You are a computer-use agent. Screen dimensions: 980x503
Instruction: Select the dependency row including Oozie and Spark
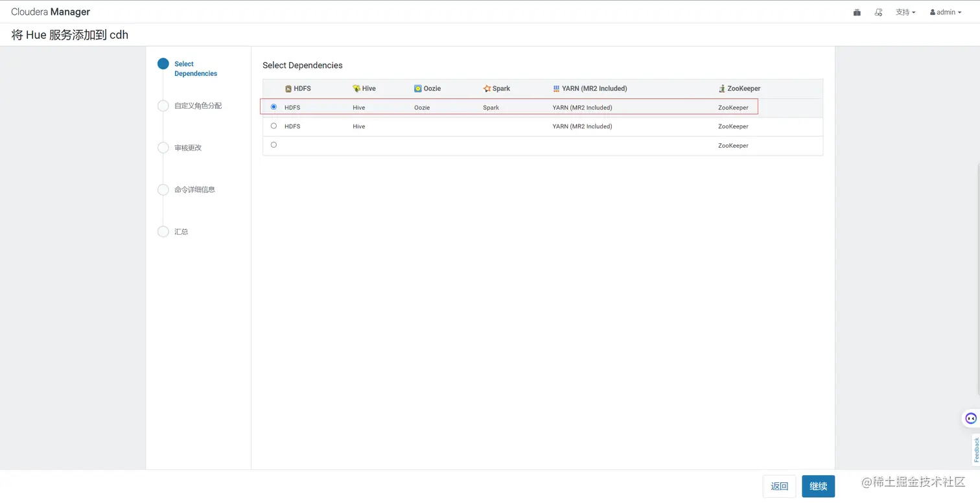click(x=274, y=107)
